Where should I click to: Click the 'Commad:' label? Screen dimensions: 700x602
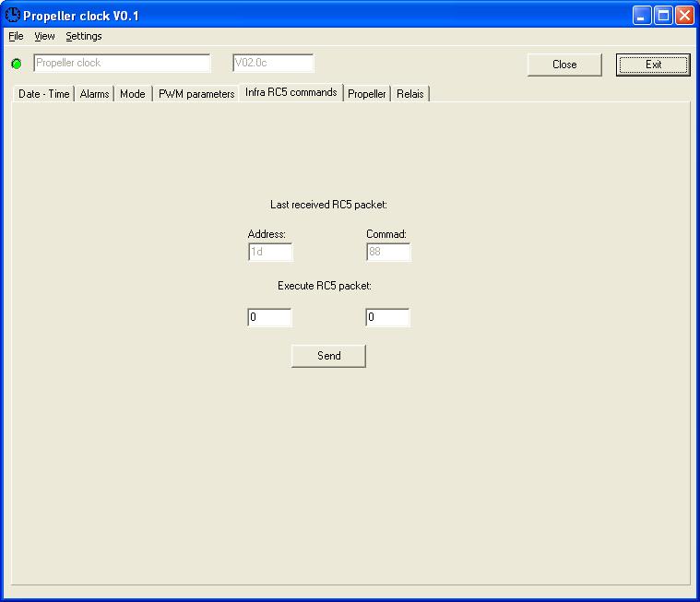pos(386,234)
